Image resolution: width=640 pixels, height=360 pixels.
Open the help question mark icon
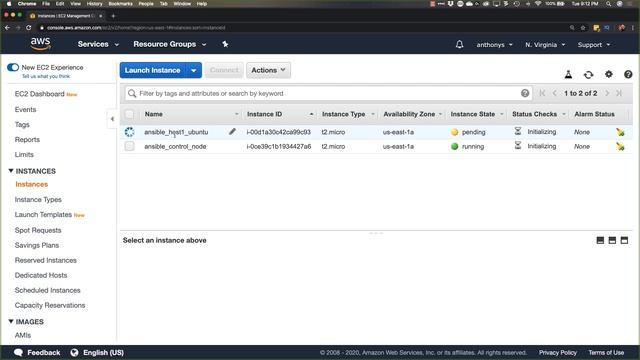(x=628, y=74)
